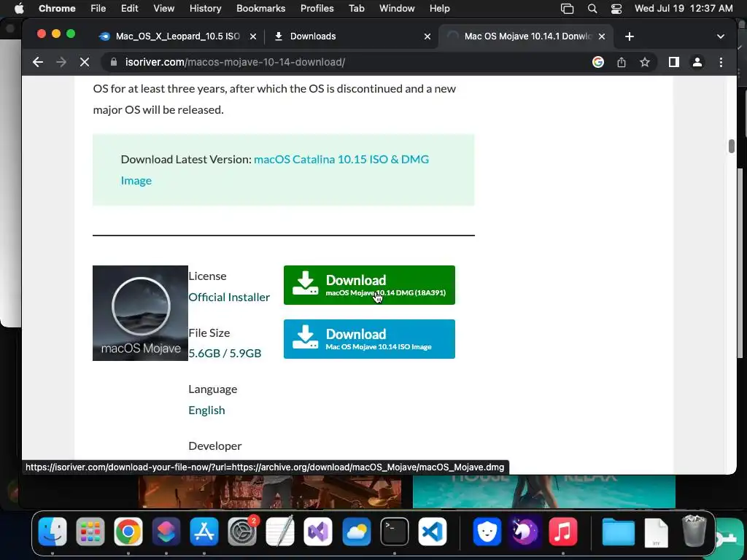The height and width of the screenshot is (560, 747).
Task: Open Stage Manager icon in menu bar
Action: pyautogui.click(x=567, y=9)
